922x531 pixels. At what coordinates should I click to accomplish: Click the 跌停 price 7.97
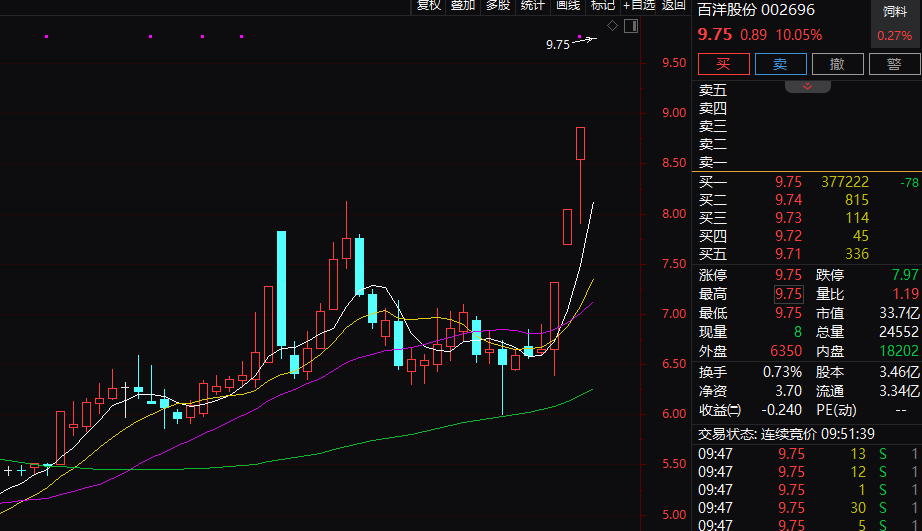905,275
